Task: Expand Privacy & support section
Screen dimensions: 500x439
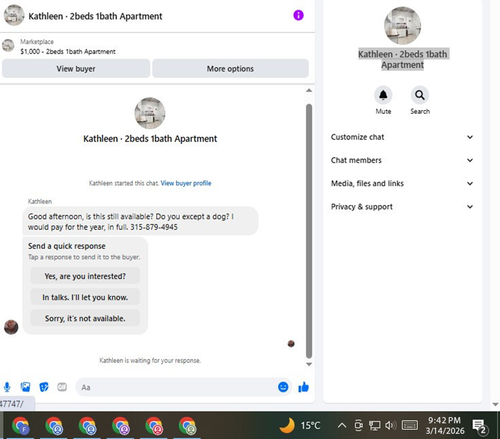Action: click(x=402, y=207)
